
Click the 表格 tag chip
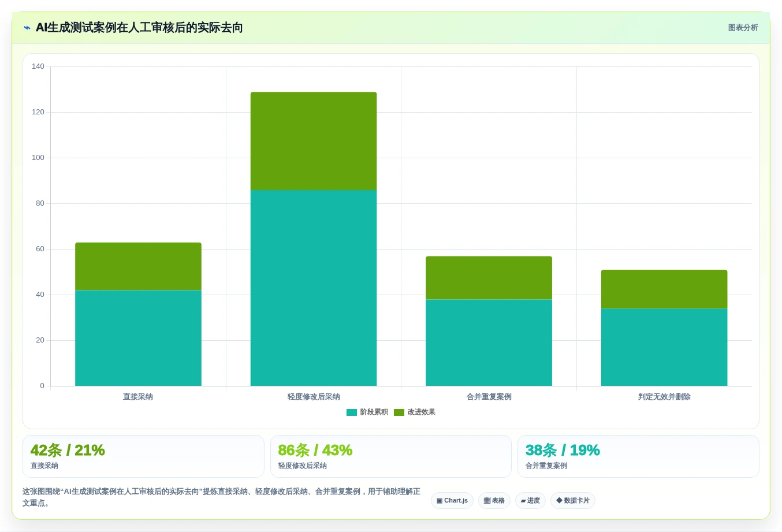(x=494, y=500)
